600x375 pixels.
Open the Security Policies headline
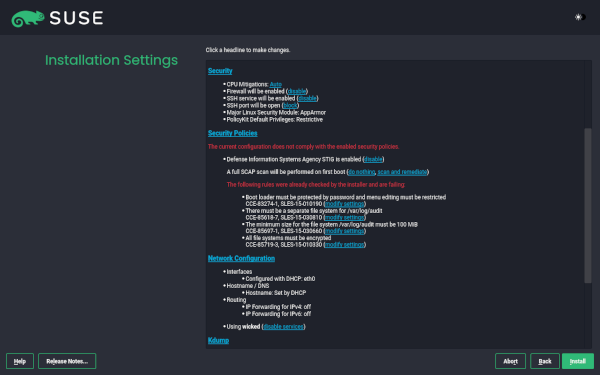pos(233,133)
